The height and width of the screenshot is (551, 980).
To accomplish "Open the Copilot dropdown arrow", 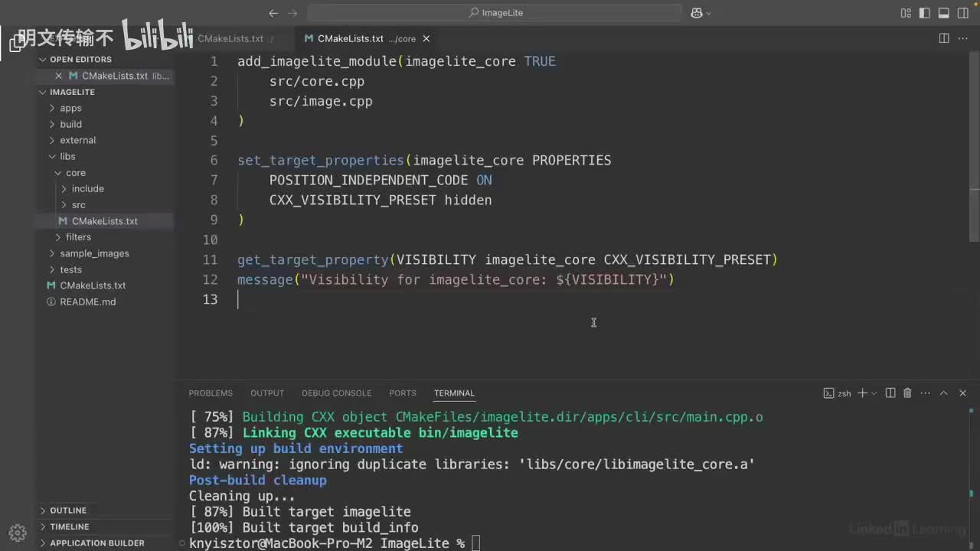I will click(708, 13).
